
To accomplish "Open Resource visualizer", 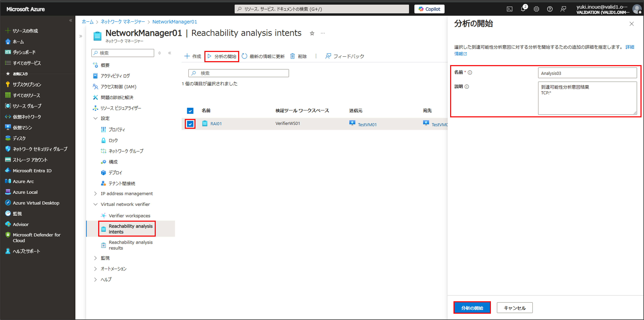I will tap(117, 108).
